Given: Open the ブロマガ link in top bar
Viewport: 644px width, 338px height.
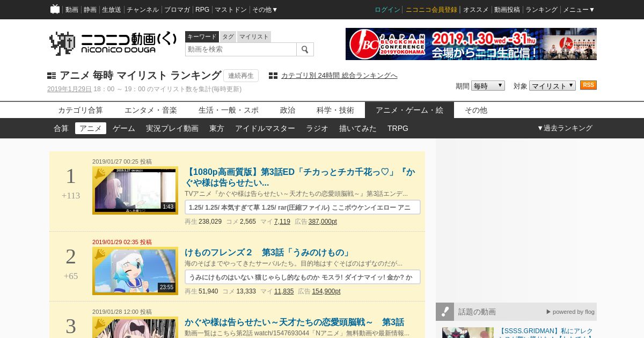Looking at the screenshot, I should click(177, 10).
